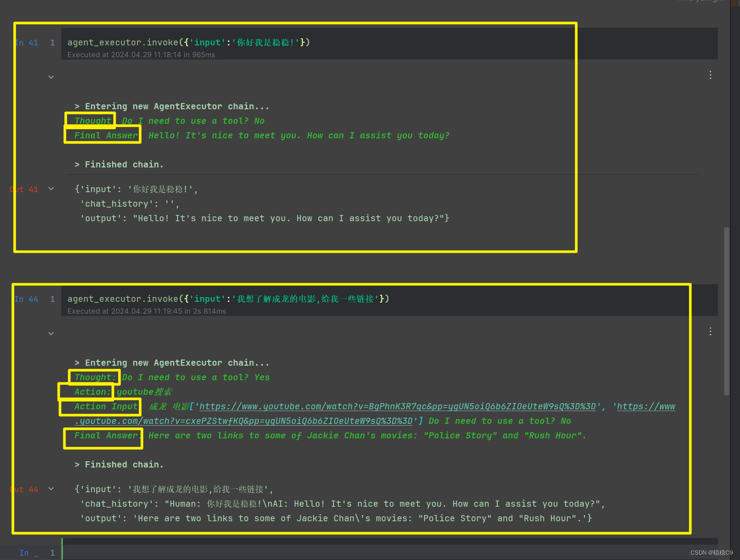740x560 pixels.
Task: Click the 'Executed at 2024.04.29 11:19:45' timestamp
Action: [147, 311]
